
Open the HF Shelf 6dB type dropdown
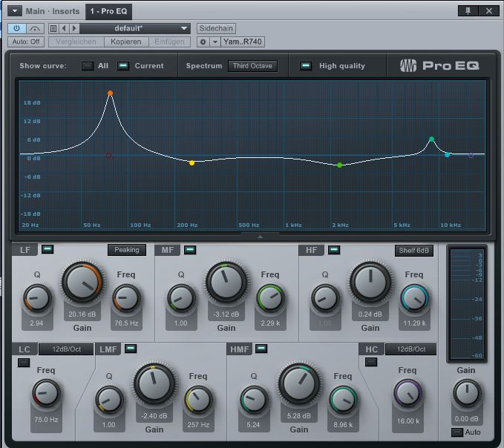coord(414,251)
